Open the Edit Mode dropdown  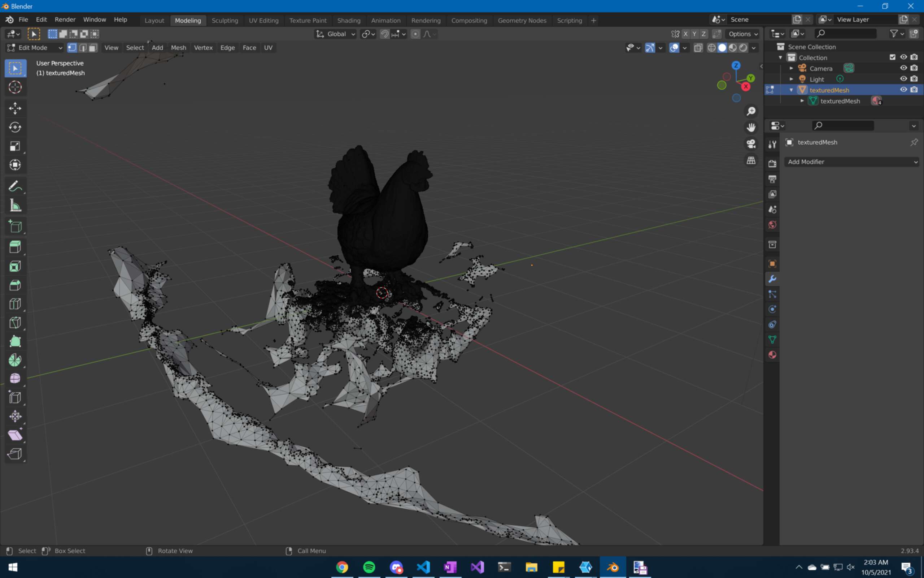click(34, 48)
